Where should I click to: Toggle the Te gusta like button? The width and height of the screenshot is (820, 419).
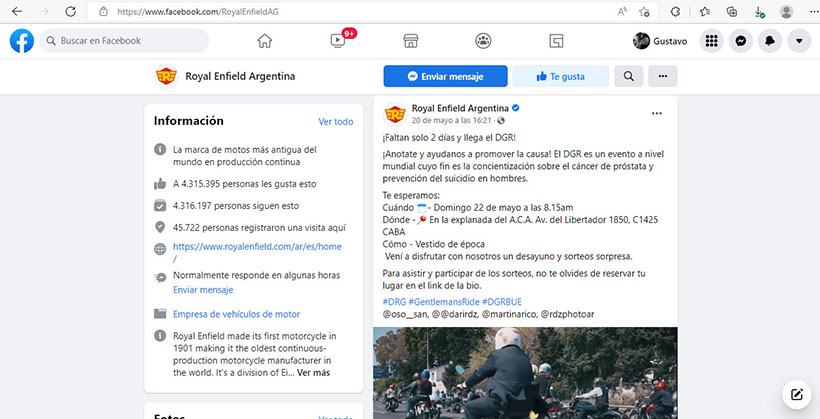click(x=560, y=76)
